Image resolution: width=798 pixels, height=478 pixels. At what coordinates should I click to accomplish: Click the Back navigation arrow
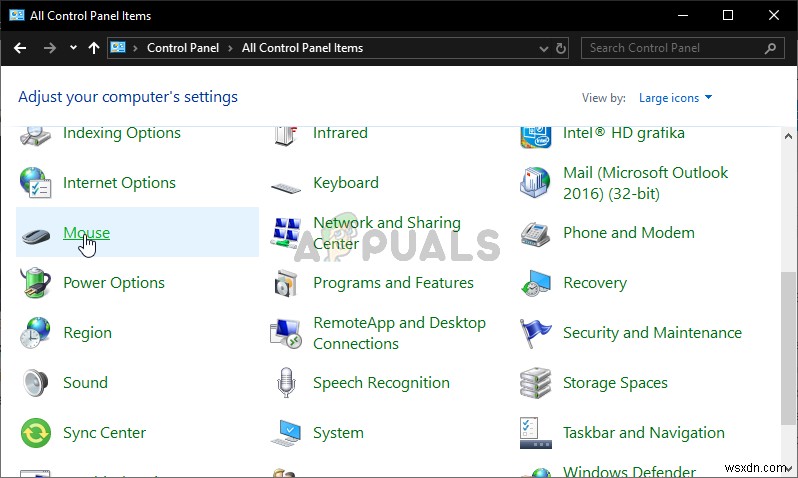tap(20, 48)
